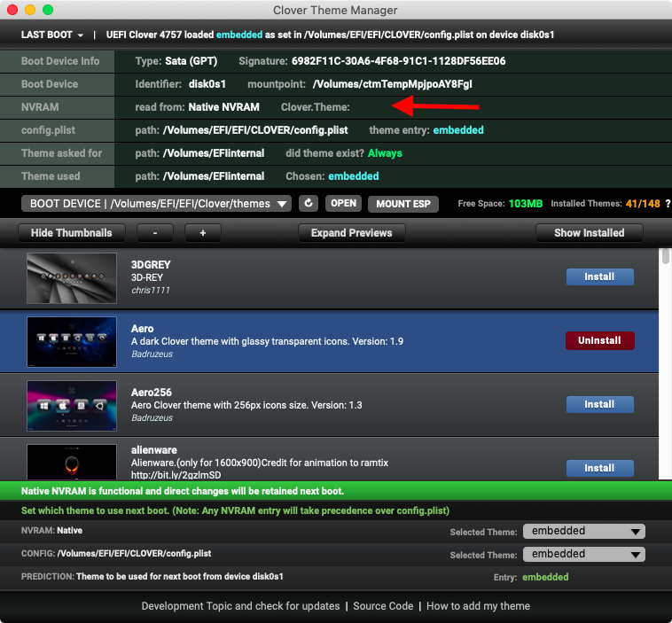Click Show Installed button
This screenshot has width=672, height=623.
coord(590,233)
